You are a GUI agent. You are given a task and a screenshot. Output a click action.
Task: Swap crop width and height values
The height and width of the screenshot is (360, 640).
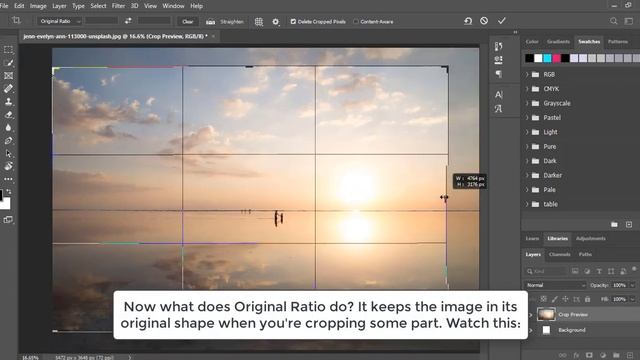[128, 21]
